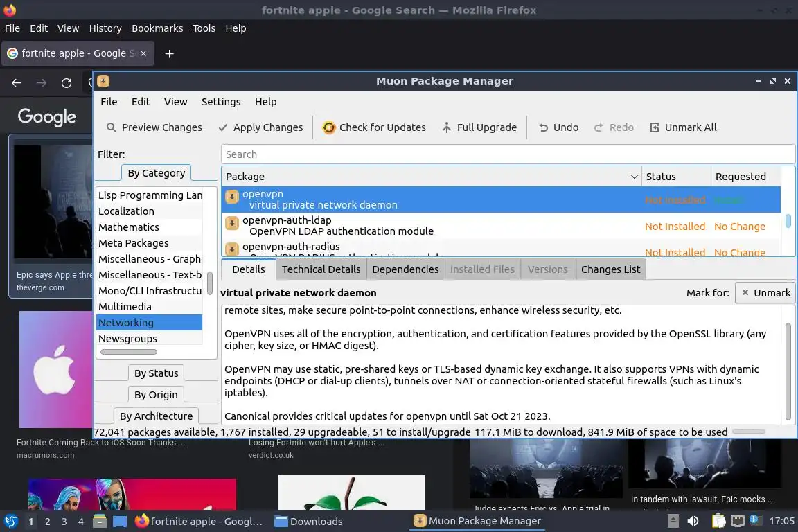The image size is (798, 532).
Task: Open the Muon Edit menu
Action: (x=141, y=102)
